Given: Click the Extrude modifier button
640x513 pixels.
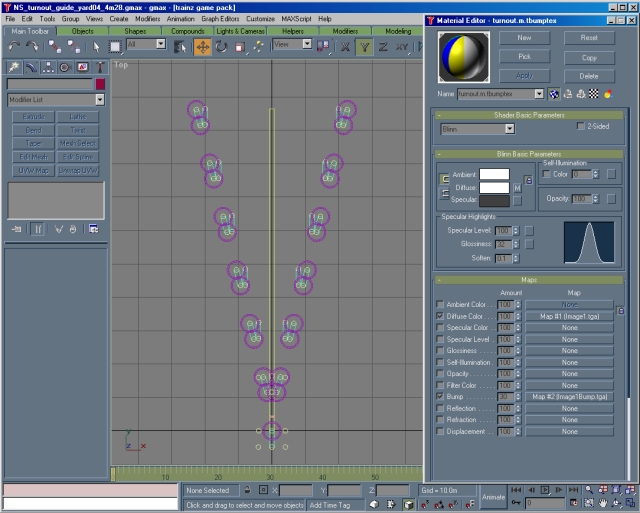Looking at the screenshot, I should [x=33, y=117].
